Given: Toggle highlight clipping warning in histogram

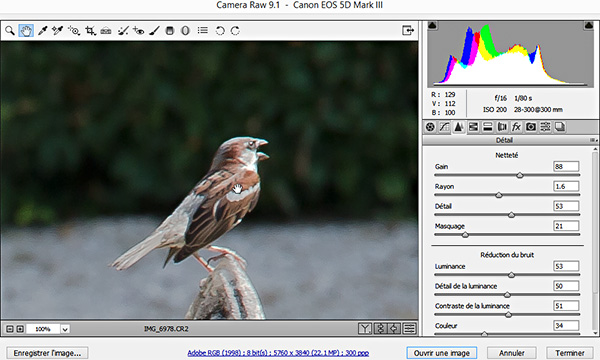Looking at the screenshot, I should point(589,25).
